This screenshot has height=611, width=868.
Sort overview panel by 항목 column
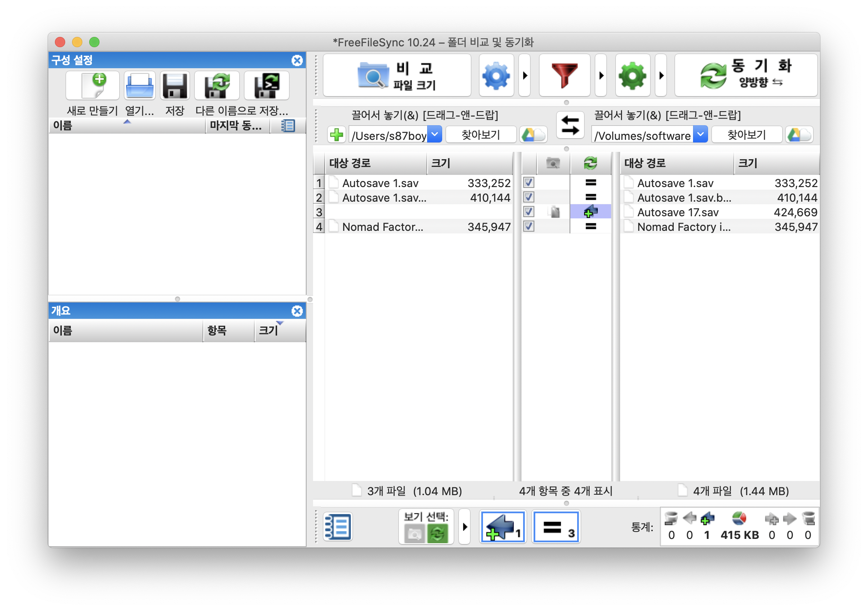click(x=228, y=330)
